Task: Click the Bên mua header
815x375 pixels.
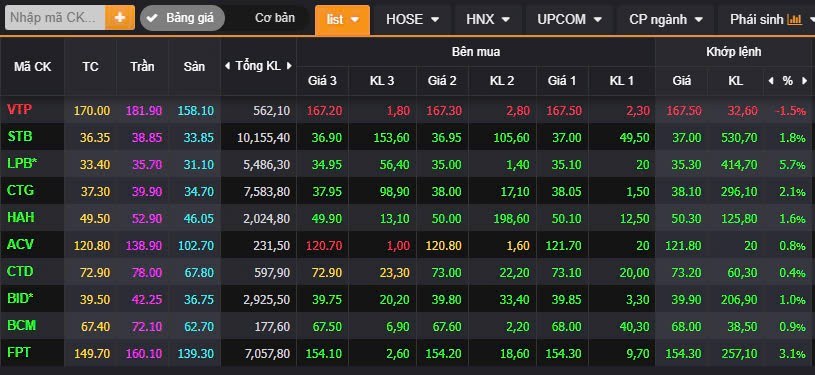Action: coord(476,51)
